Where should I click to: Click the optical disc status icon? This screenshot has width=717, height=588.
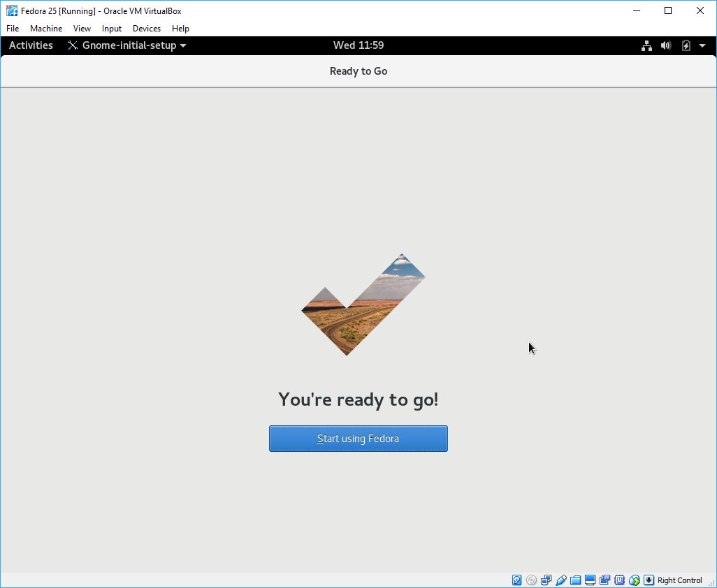(x=531, y=580)
